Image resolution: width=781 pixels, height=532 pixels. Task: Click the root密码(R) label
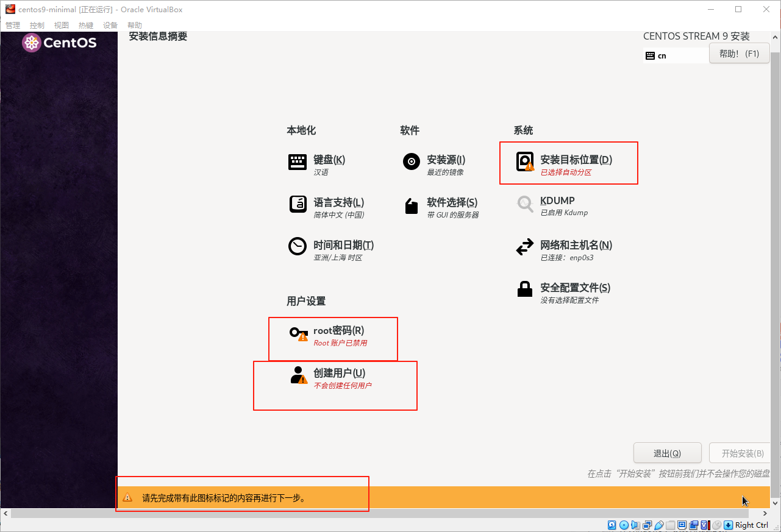point(339,330)
